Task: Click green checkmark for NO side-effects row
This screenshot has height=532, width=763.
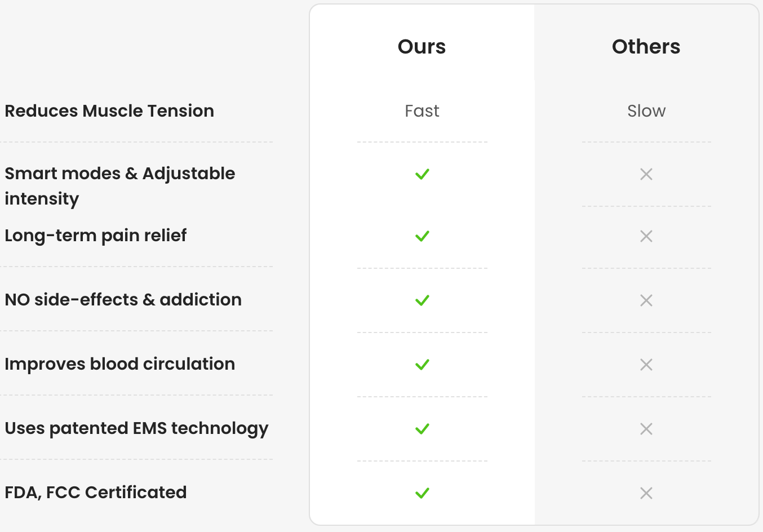Action: [x=422, y=300]
